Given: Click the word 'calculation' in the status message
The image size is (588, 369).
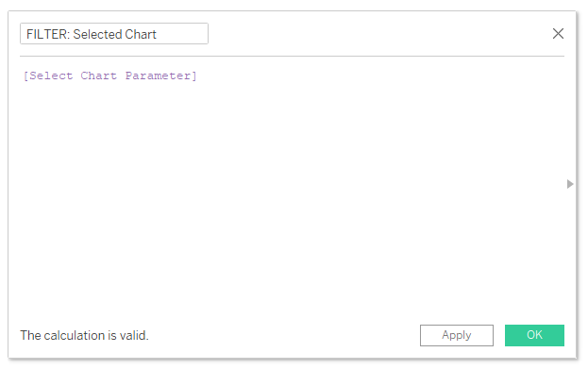Looking at the screenshot, I should click(75, 335).
